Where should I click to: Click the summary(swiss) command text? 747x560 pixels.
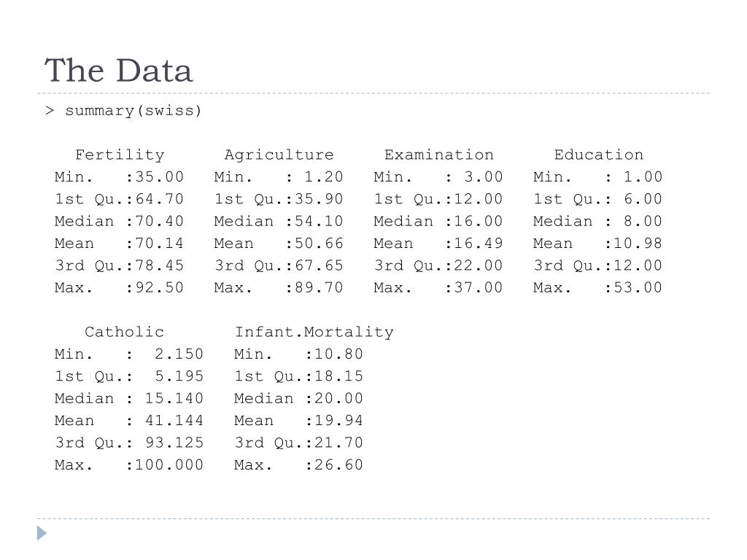[x=133, y=111]
